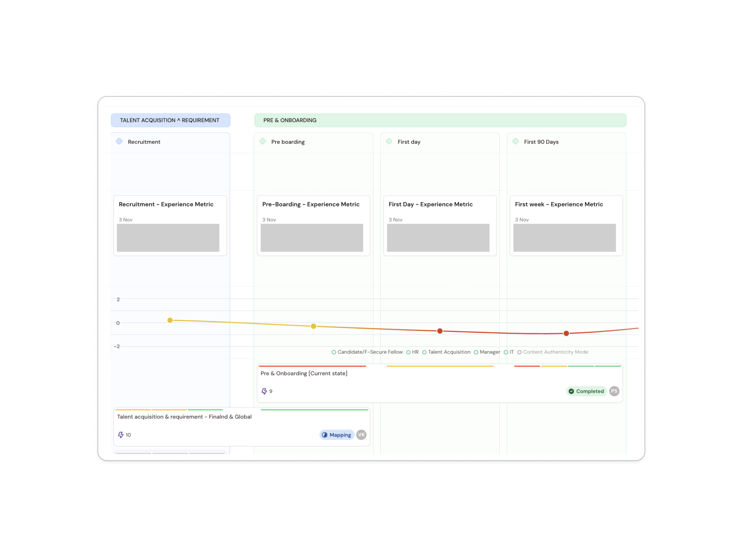This screenshot has width=743, height=560.
Task: Open the VK user avatar
Action: pyautogui.click(x=361, y=435)
